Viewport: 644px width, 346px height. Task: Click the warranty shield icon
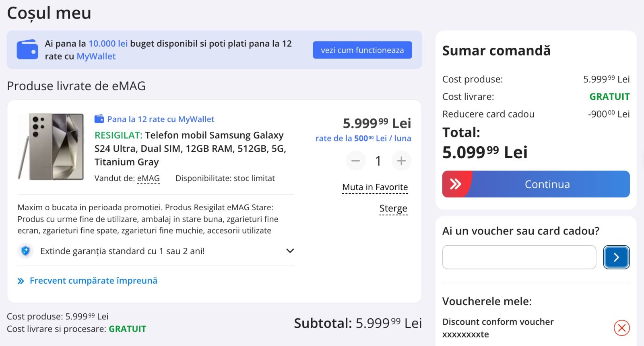point(25,251)
